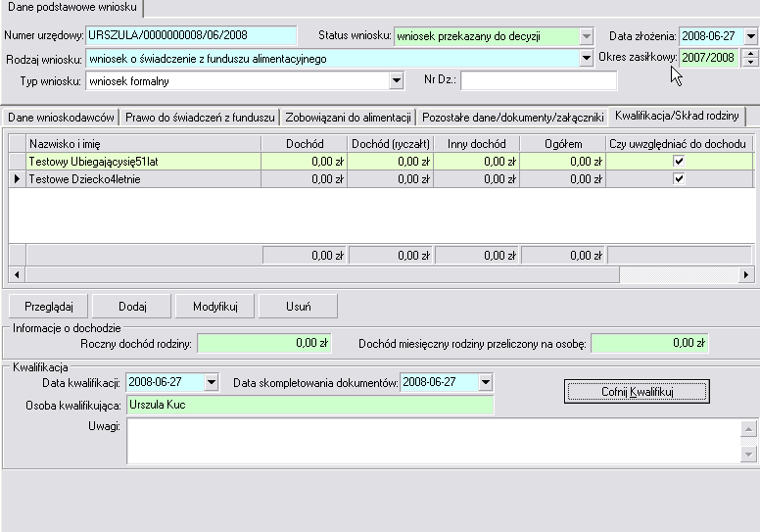This screenshot has height=532, width=760.
Task: Click the Dochód miesięczny przeliczony na osobę field
Action: (x=649, y=343)
